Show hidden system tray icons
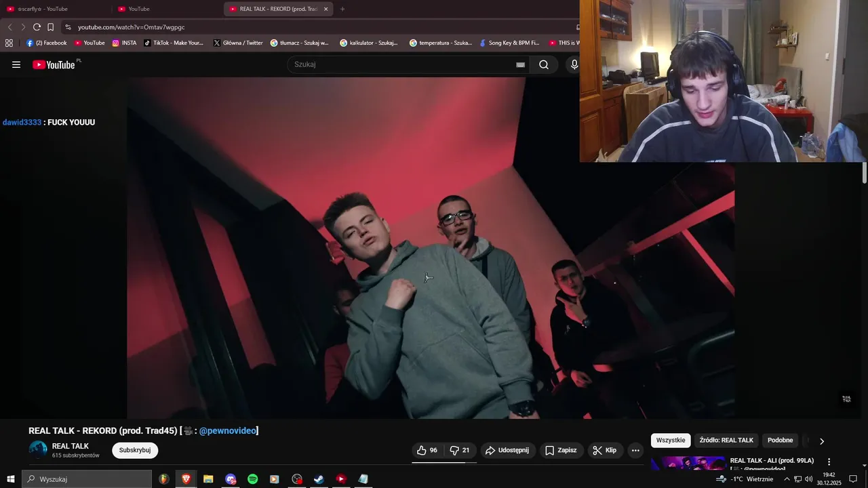The image size is (868, 488). pos(787,479)
